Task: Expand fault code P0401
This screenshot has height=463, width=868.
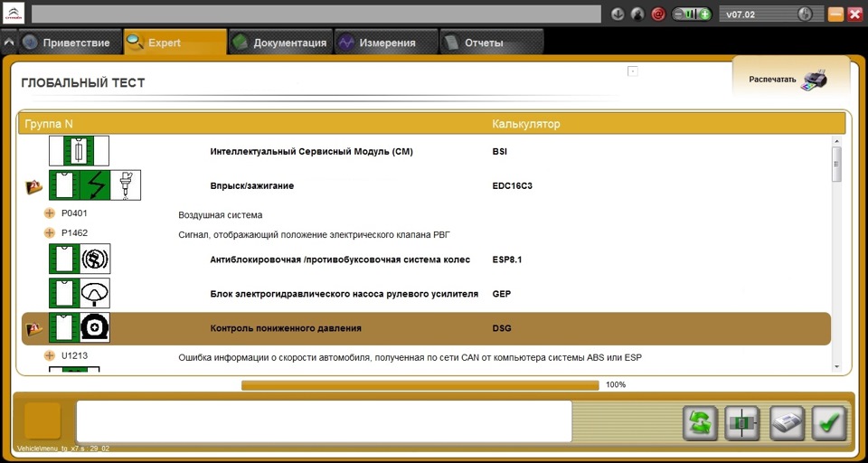Action: tap(50, 213)
